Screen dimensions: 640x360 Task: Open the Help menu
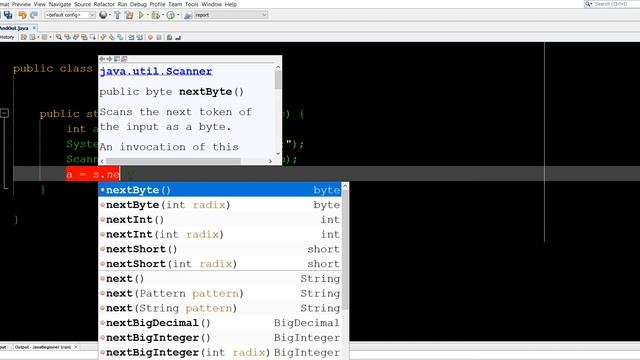pos(231,4)
